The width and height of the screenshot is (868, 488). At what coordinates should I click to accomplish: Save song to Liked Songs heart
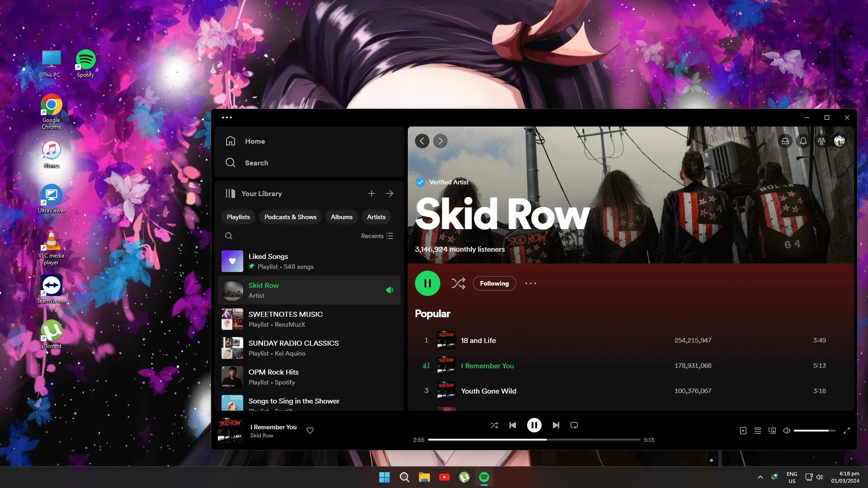[310, 431]
